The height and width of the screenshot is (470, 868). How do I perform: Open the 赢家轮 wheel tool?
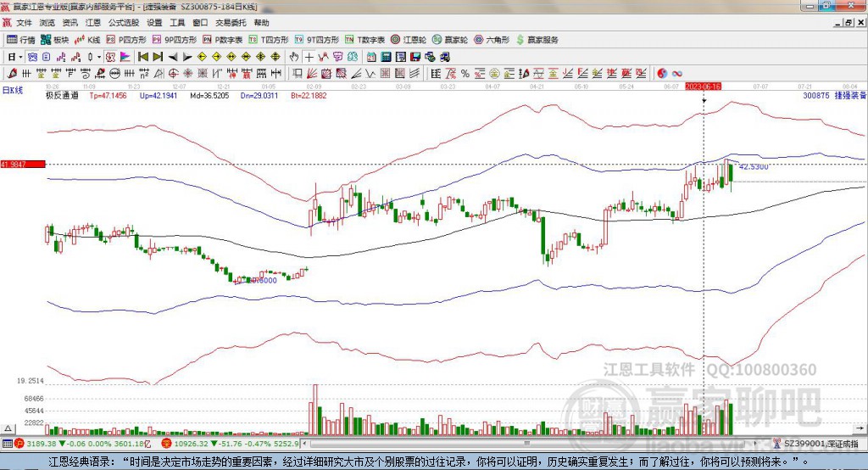(x=450, y=40)
